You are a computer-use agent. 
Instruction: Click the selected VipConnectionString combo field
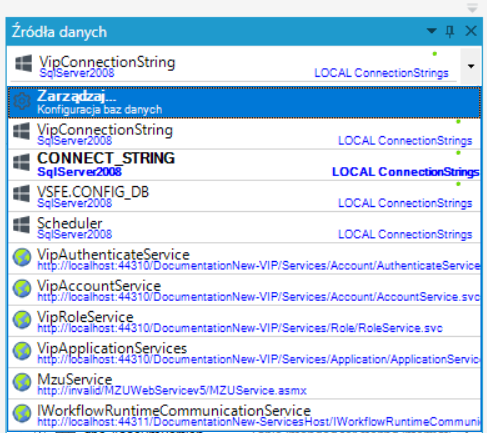pos(233,65)
